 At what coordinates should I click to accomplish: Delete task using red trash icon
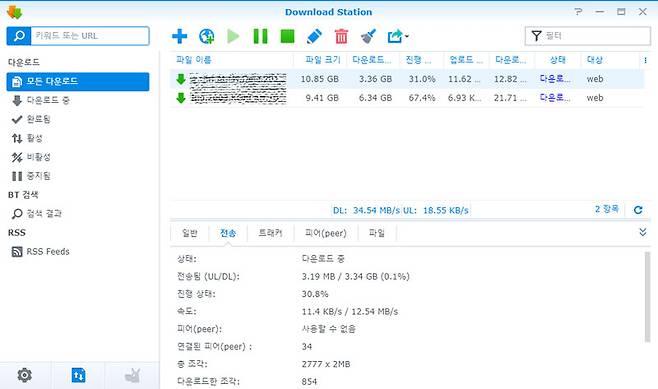(x=341, y=36)
